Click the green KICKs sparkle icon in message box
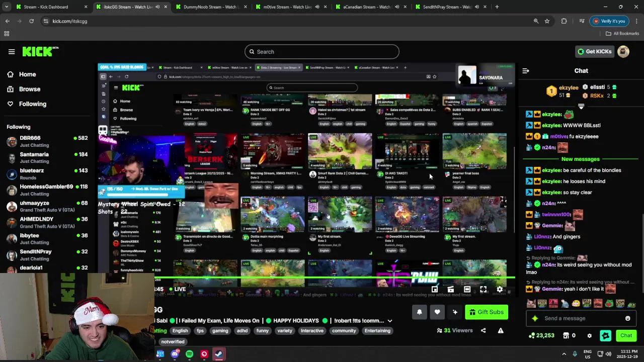The image size is (644, 362). click(x=535, y=318)
